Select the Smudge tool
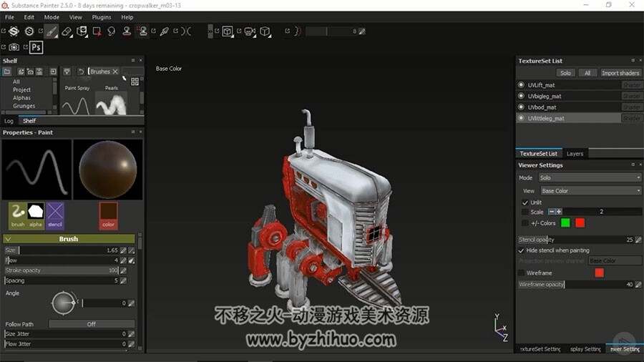Image resolution: width=644 pixels, height=362 pixels. (112, 31)
